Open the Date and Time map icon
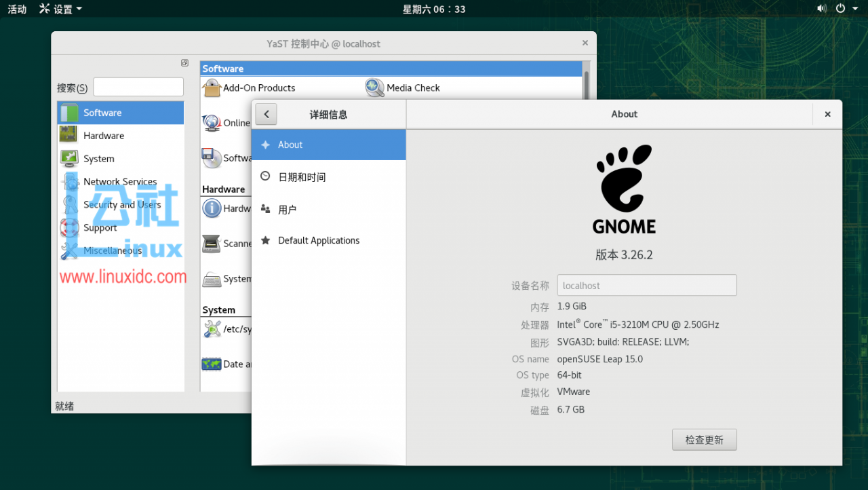 [212, 364]
